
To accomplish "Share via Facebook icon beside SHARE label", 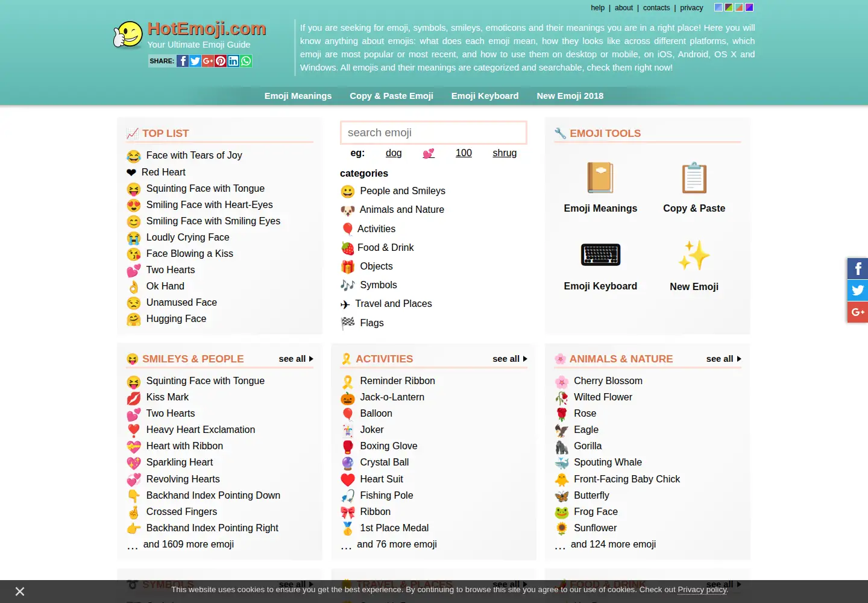I will pyautogui.click(x=183, y=61).
